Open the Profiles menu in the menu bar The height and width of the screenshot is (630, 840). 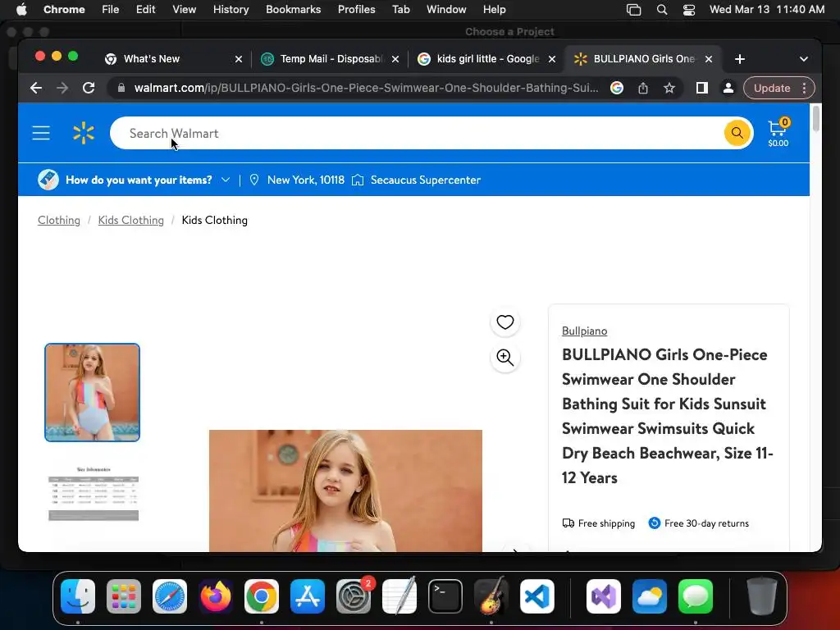356,10
